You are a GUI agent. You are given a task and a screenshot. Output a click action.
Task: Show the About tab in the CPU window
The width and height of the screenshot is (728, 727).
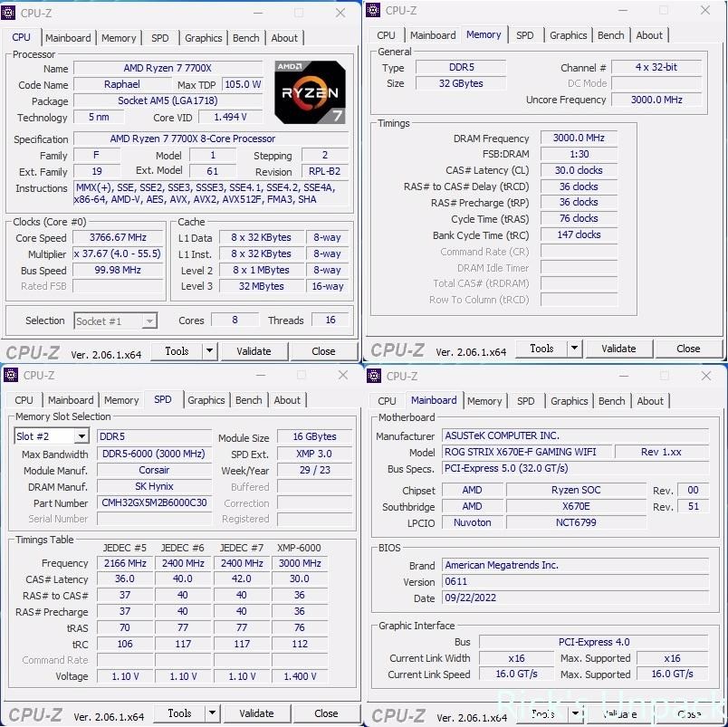point(284,38)
